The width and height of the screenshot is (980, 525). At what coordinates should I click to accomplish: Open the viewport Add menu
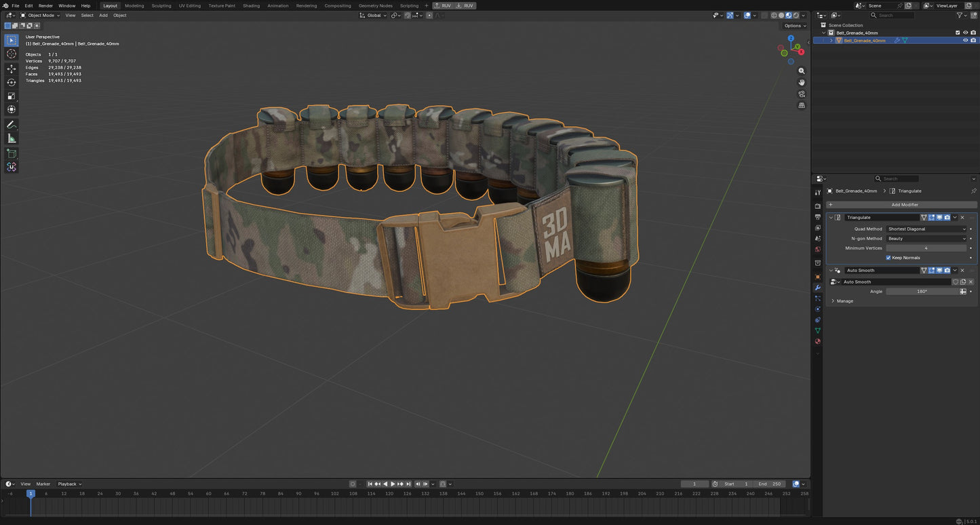point(103,15)
